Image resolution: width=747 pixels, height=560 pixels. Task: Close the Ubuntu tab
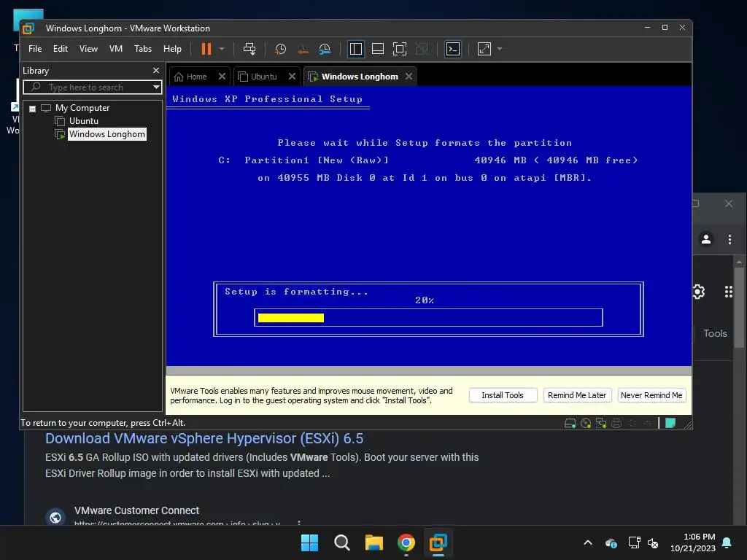(292, 76)
